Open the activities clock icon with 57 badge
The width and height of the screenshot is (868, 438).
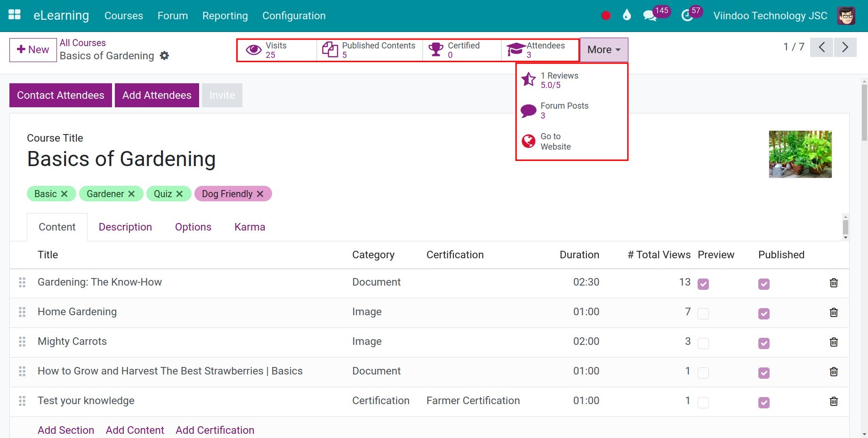tap(687, 16)
